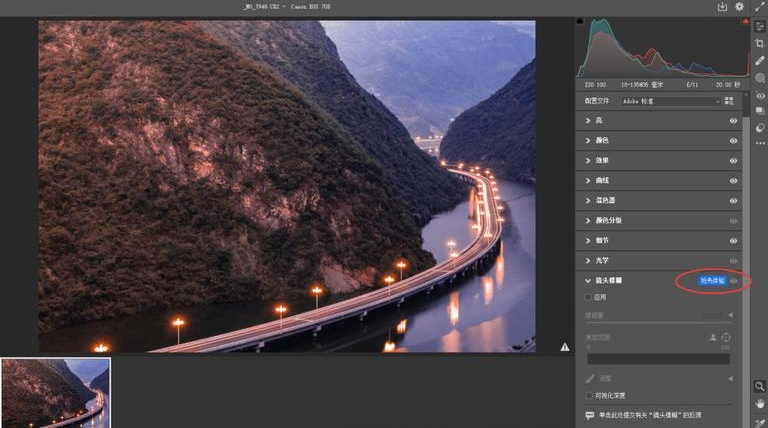Viewport: 768px width, 428px height.
Task: Select the filmstrip photo thumbnail
Action: tap(55, 393)
